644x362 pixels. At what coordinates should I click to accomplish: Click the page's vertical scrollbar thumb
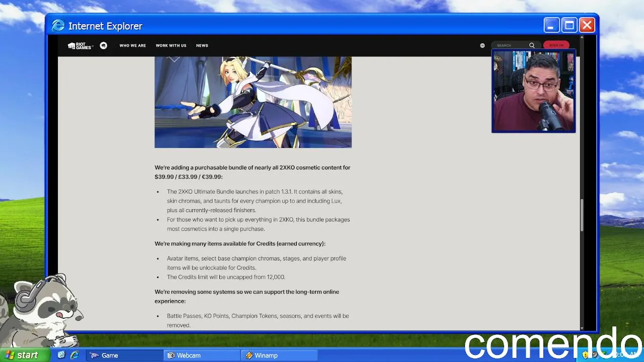click(582, 215)
